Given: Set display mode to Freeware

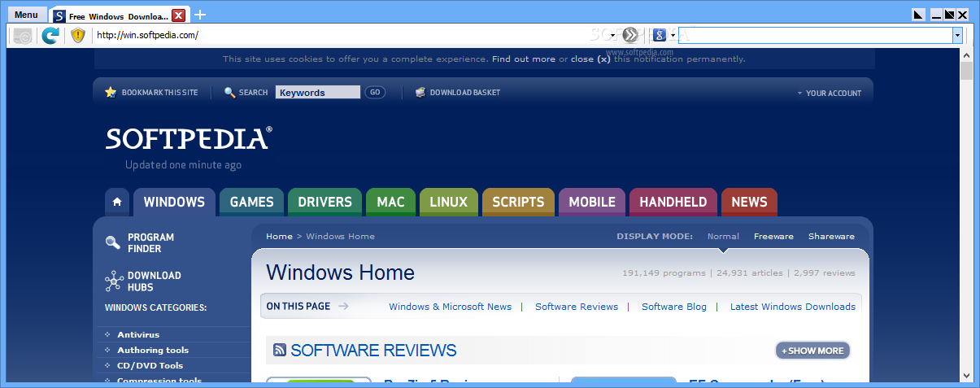Looking at the screenshot, I should 773,237.
